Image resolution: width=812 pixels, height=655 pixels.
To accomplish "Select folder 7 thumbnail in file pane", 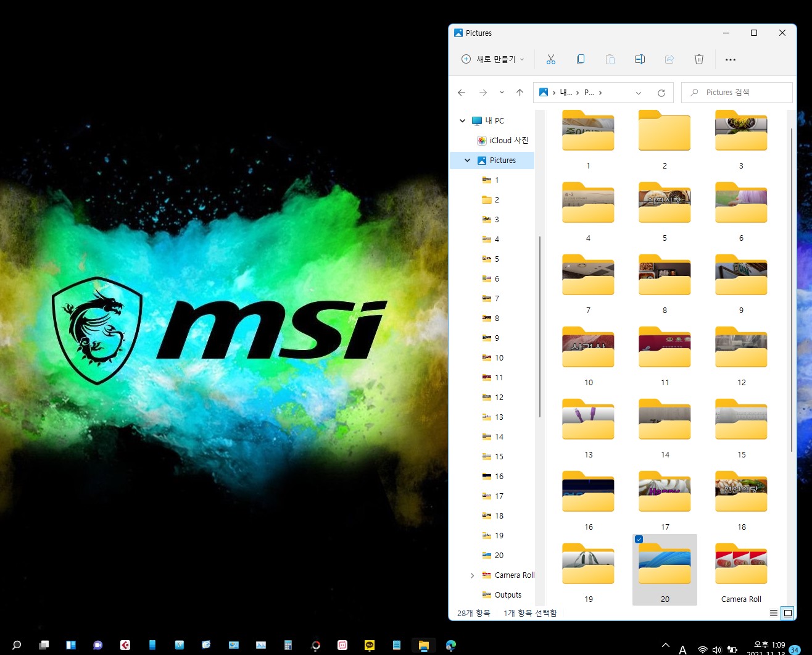I will [588, 275].
